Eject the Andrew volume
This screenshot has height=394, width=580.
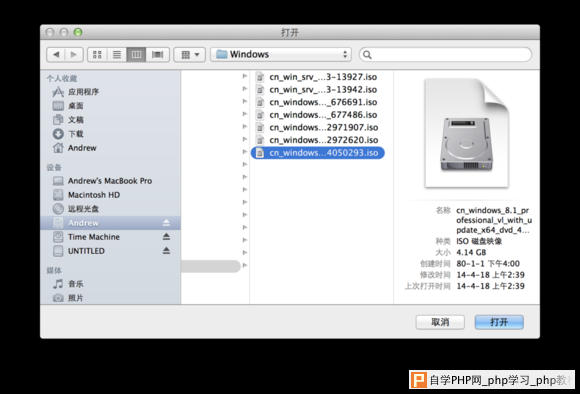(166, 223)
